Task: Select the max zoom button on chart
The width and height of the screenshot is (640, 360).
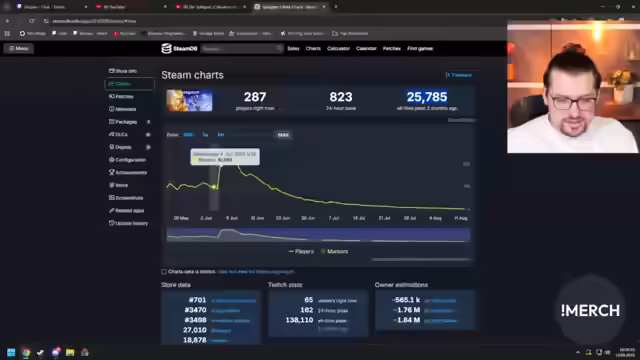Action: click(283, 135)
